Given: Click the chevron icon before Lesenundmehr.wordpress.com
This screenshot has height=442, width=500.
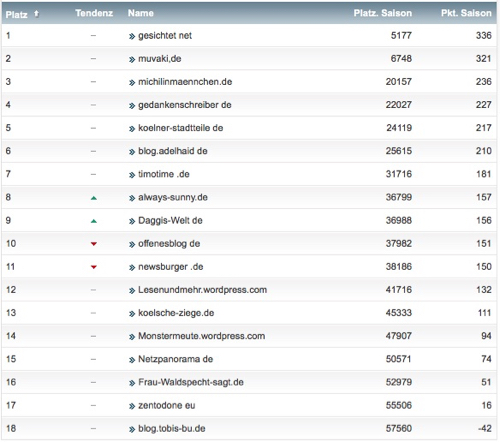Looking at the screenshot, I should pyautogui.click(x=132, y=291).
